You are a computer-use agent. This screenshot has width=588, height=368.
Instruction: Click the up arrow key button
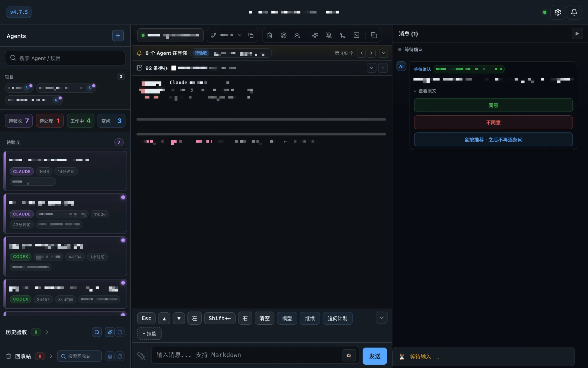pyautogui.click(x=164, y=318)
